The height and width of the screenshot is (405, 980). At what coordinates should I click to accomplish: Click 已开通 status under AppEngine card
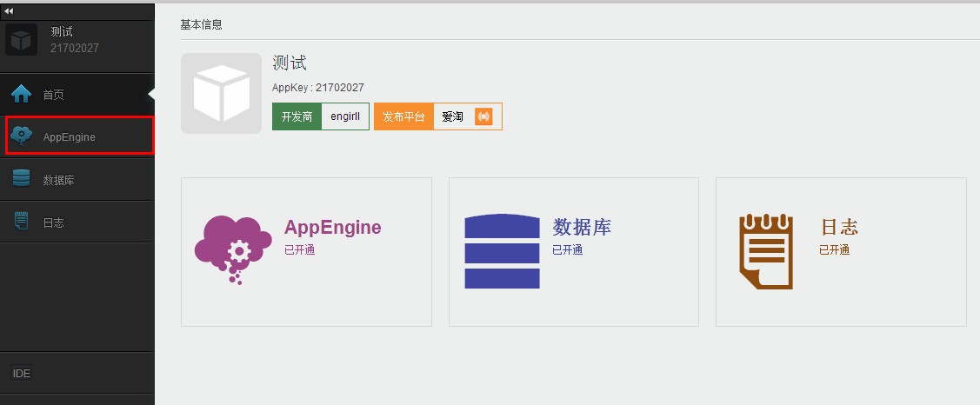tap(299, 250)
